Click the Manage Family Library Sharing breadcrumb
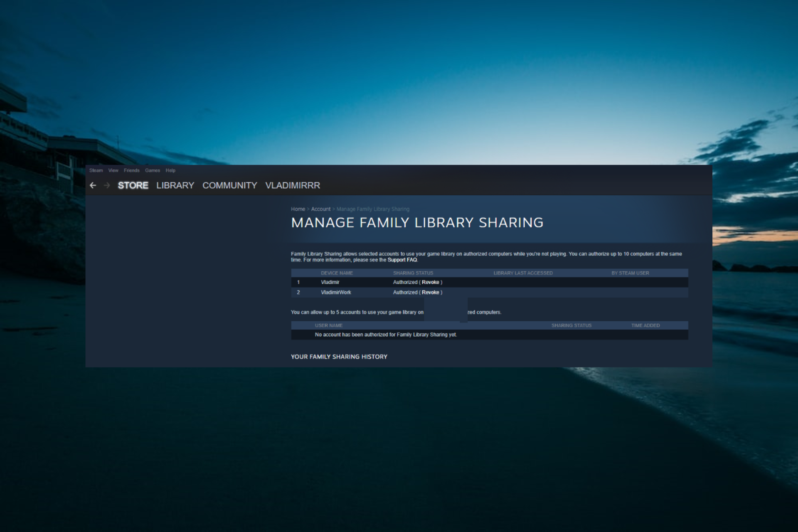The image size is (798, 532). (373, 209)
